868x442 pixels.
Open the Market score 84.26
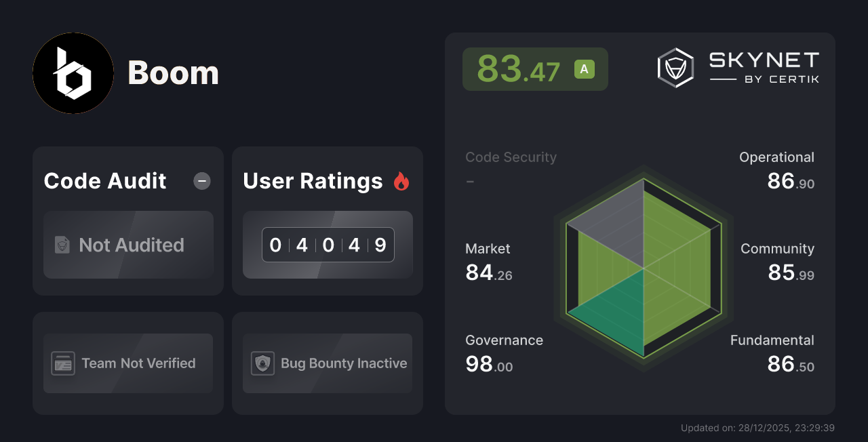click(488, 274)
